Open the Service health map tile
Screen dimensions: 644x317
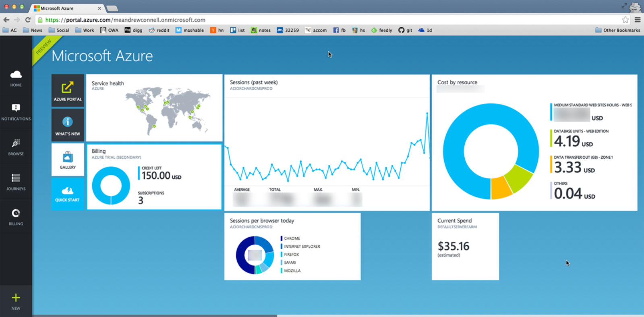pos(154,108)
